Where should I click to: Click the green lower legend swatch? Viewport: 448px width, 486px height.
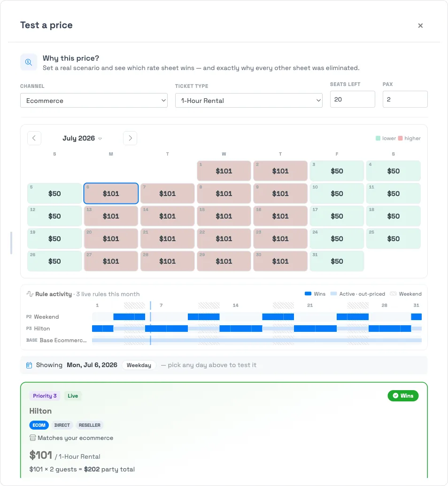click(x=378, y=138)
